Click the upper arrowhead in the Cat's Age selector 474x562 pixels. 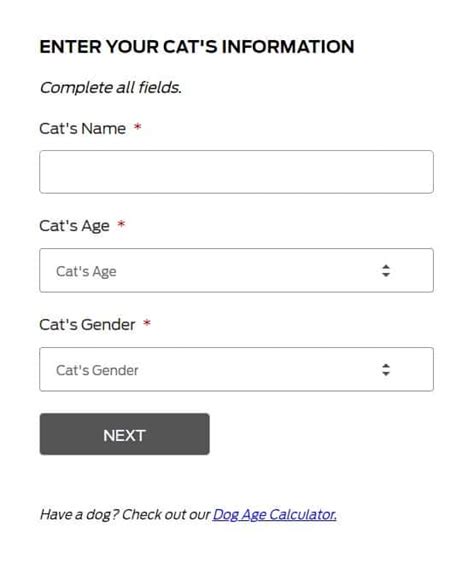click(386, 267)
